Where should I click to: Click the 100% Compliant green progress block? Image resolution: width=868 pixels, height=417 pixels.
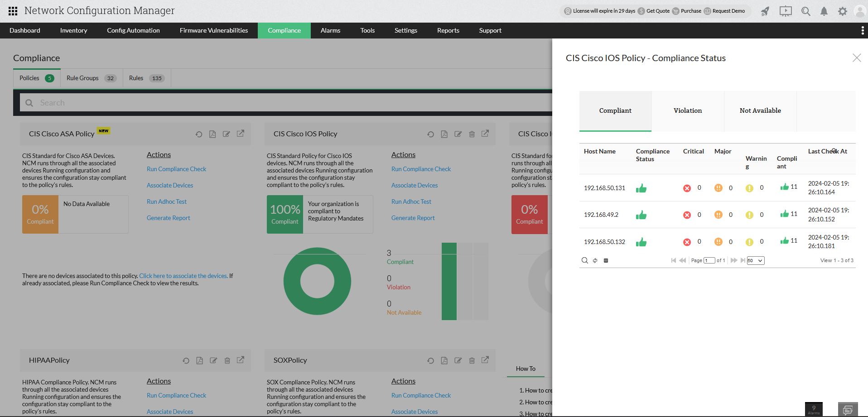point(285,214)
